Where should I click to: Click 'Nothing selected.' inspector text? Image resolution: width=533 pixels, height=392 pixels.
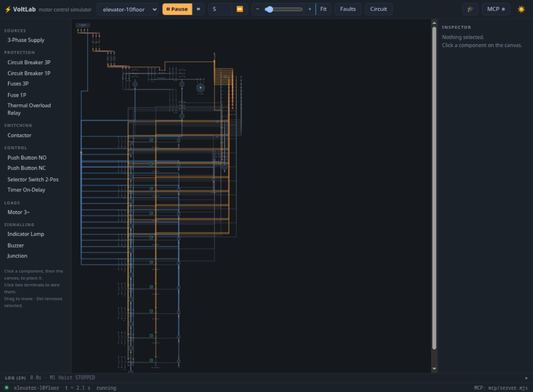point(463,37)
